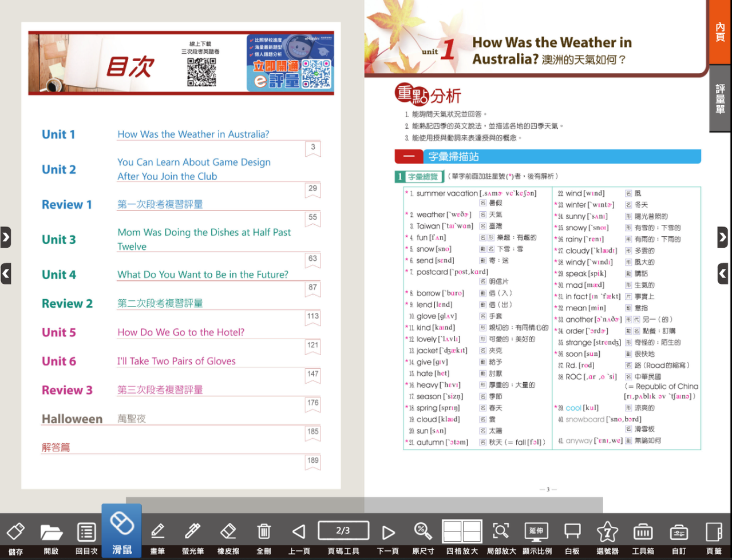Click the 立即開通 e評量 banner

point(290,62)
